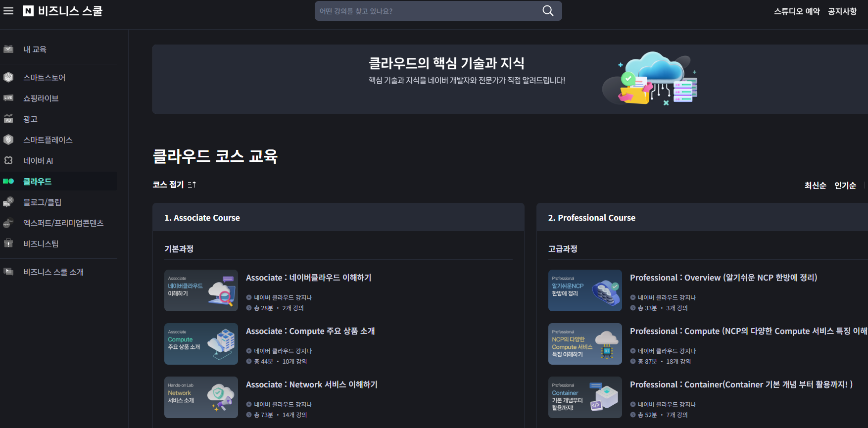Open Associate Compute 주요 상품 소개 thumbnail
Screen dimensions: 868x428
click(201, 344)
